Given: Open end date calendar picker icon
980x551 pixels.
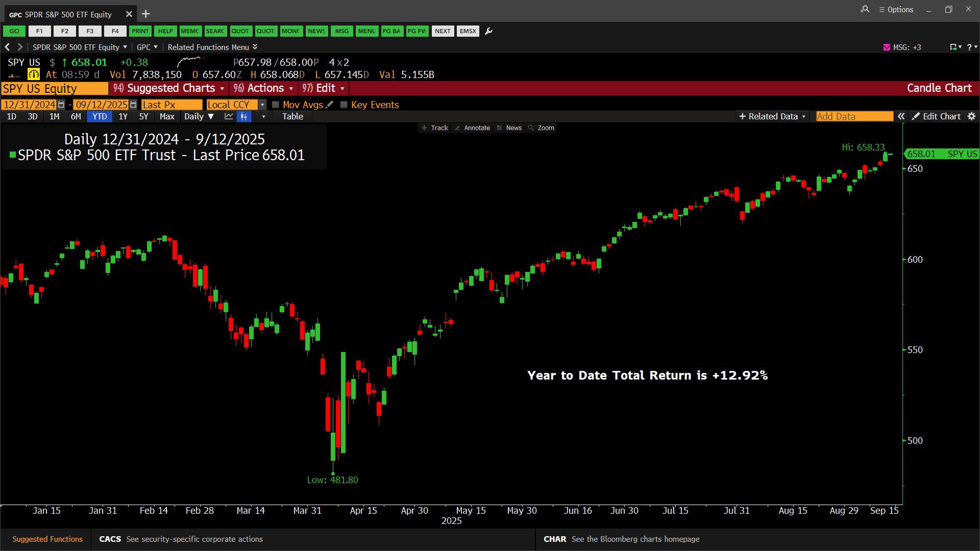Looking at the screenshot, I should tap(133, 105).
